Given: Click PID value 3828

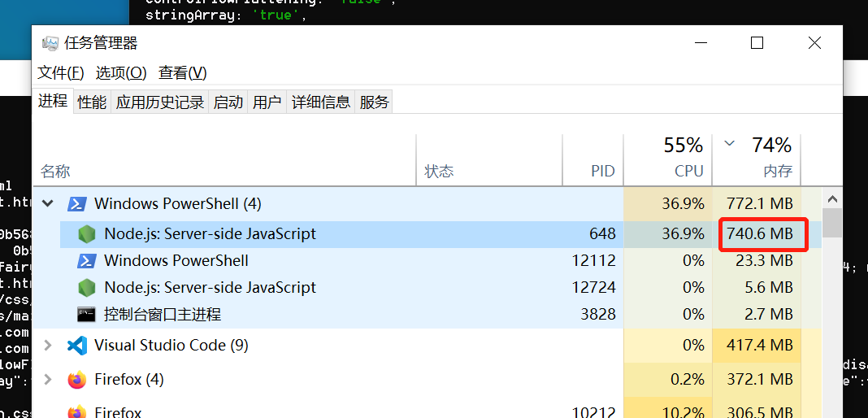Looking at the screenshot, I should point(598,315).
